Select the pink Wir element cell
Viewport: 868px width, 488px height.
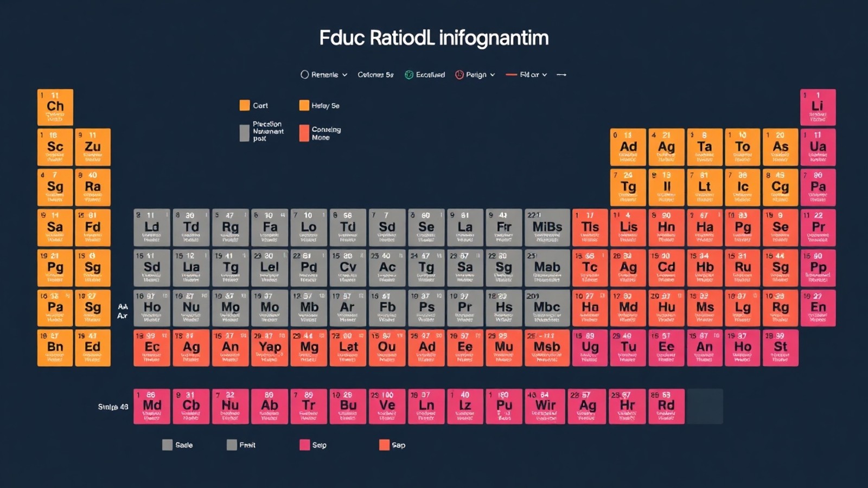(546, 406)
